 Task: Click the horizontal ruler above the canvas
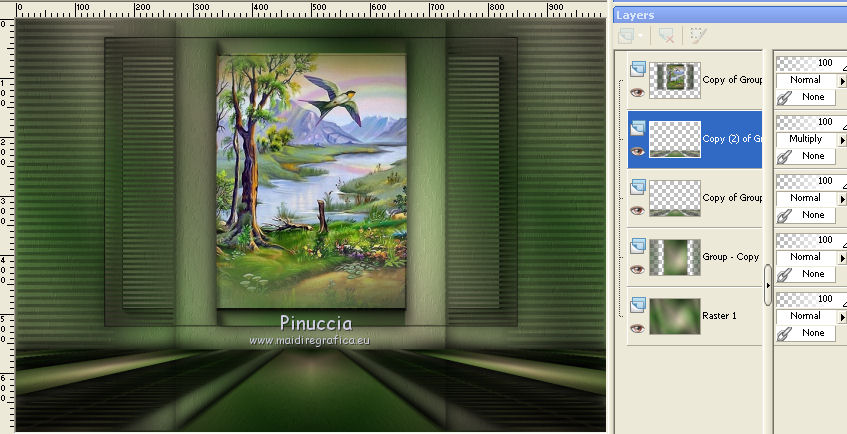pos(311,9)
